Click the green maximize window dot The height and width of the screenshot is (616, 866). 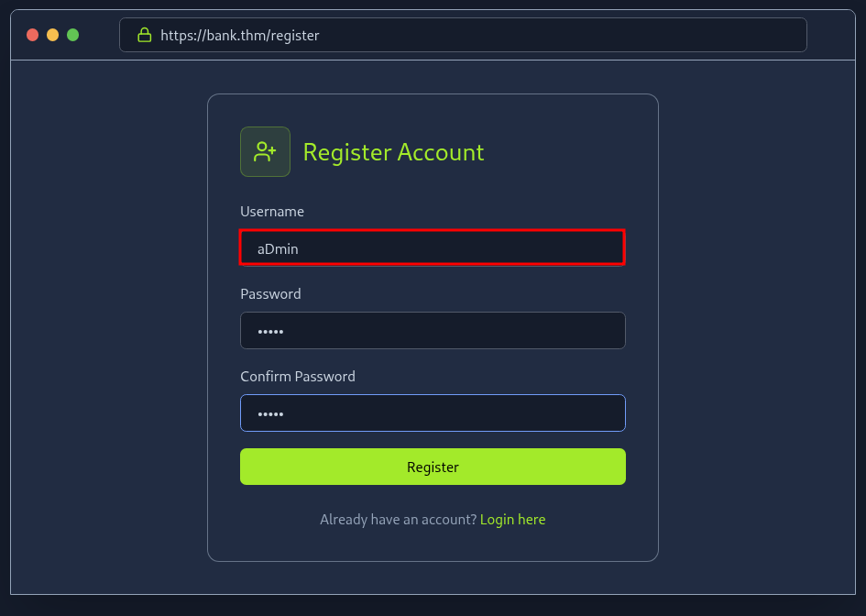click(x=73, y=35)
